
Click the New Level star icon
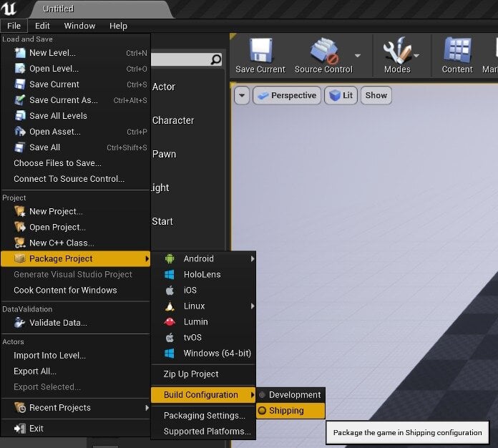click(x=20, y=53)
